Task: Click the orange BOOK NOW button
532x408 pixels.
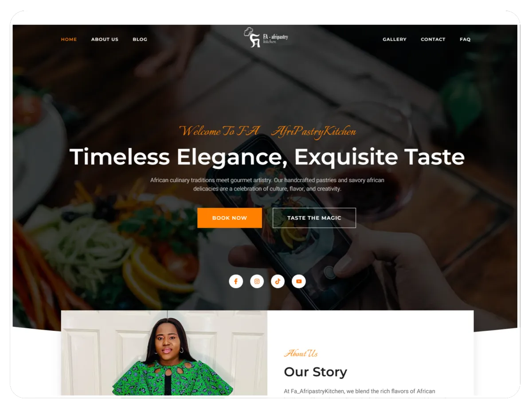Action: pyautogui.click(x=230, y=218)
